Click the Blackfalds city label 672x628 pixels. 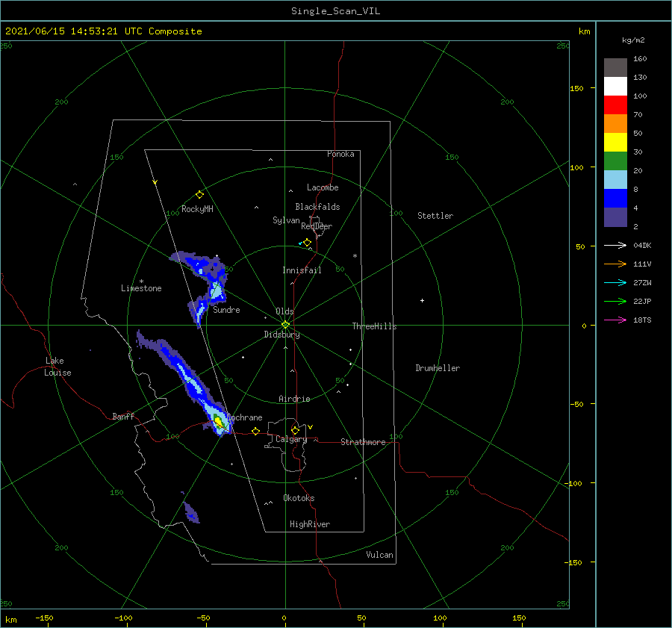click(317, 207)
